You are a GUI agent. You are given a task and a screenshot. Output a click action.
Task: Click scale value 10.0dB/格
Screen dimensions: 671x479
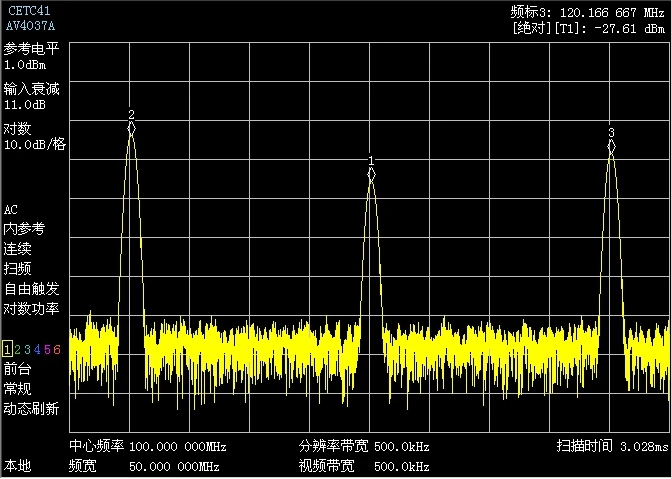coord(35,145)
